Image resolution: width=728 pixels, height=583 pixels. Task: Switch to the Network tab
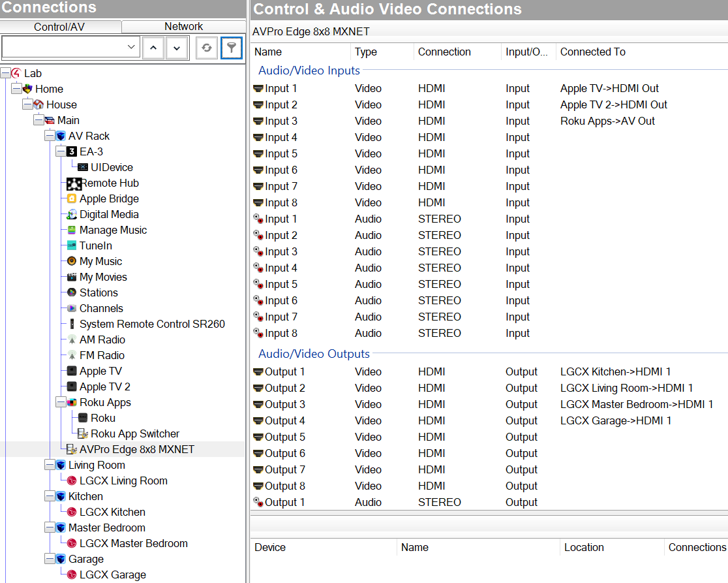click(x=183, y=27)
